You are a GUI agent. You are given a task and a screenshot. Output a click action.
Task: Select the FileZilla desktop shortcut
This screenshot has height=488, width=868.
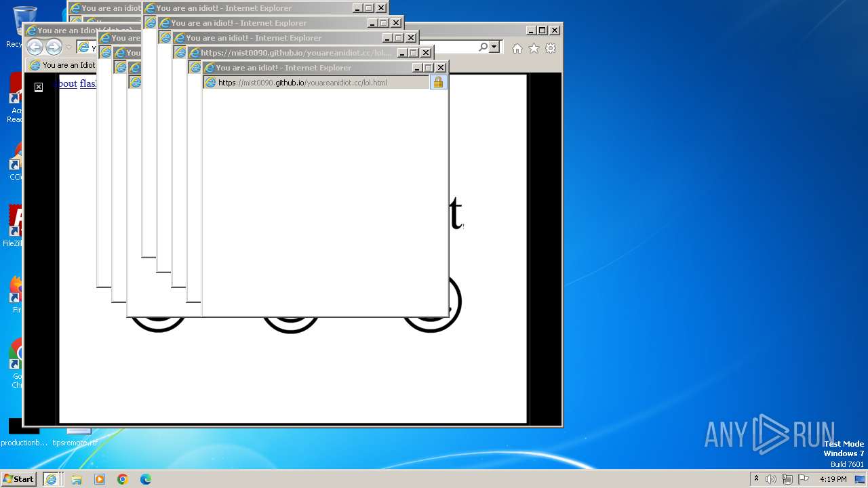point(14,227)
